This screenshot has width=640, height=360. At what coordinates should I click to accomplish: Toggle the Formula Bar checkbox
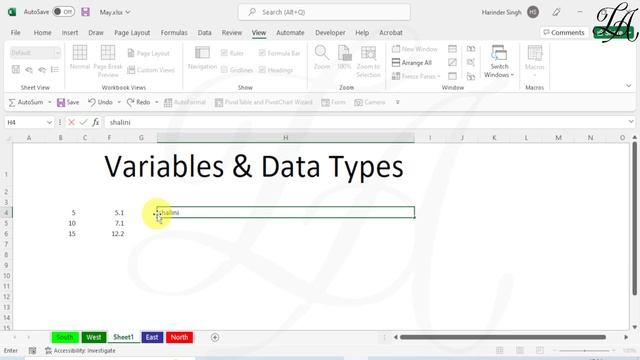point(280,53)
